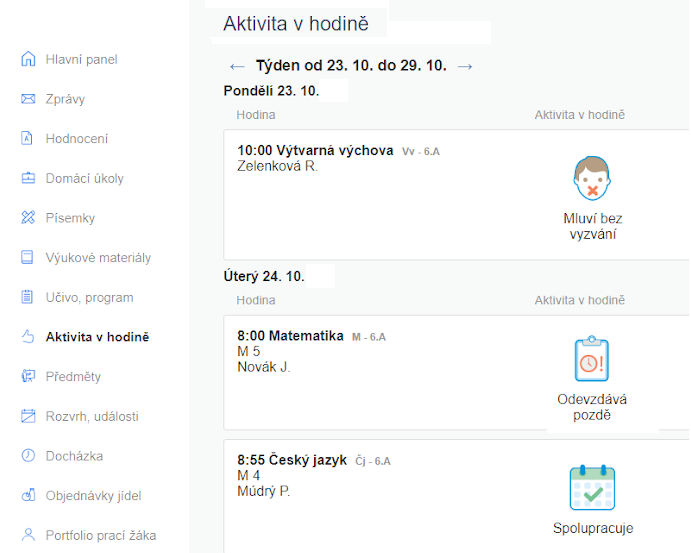Click the Odevzdává pozdě clipboard icon

591,360
